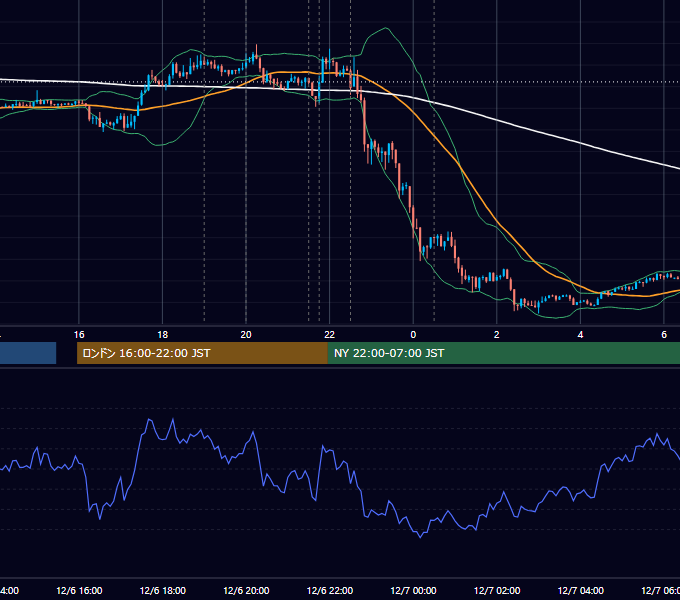Viewport: 680px width, 600px height.
Task: Click the 12/7 00:00 time label
Action: (413, 590)
